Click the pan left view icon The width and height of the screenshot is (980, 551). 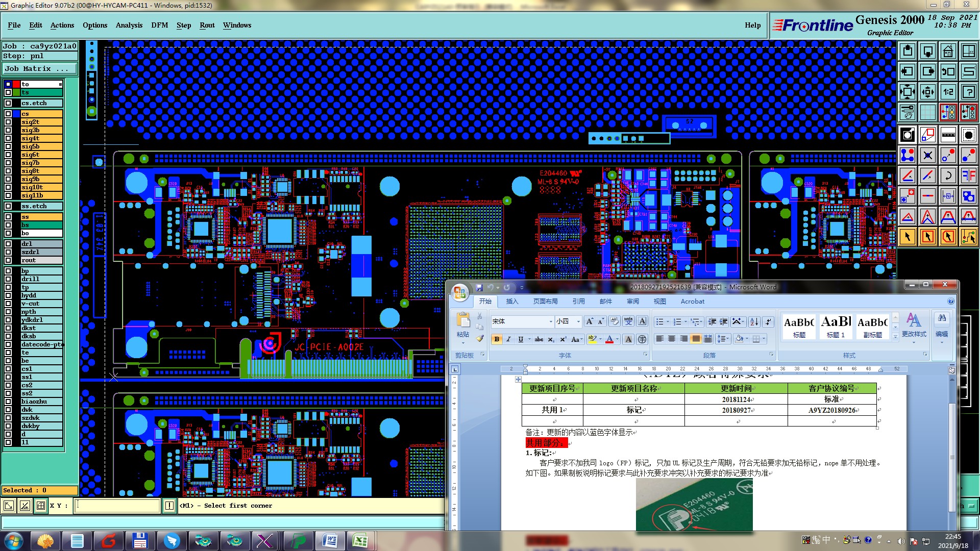coord(908,71)
